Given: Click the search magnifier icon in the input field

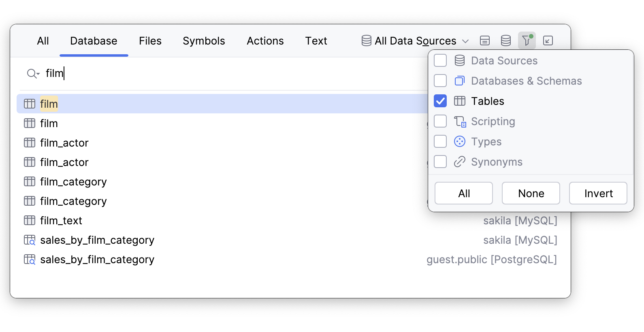Looking at the screenshot, I should click(x=32, y=73).
